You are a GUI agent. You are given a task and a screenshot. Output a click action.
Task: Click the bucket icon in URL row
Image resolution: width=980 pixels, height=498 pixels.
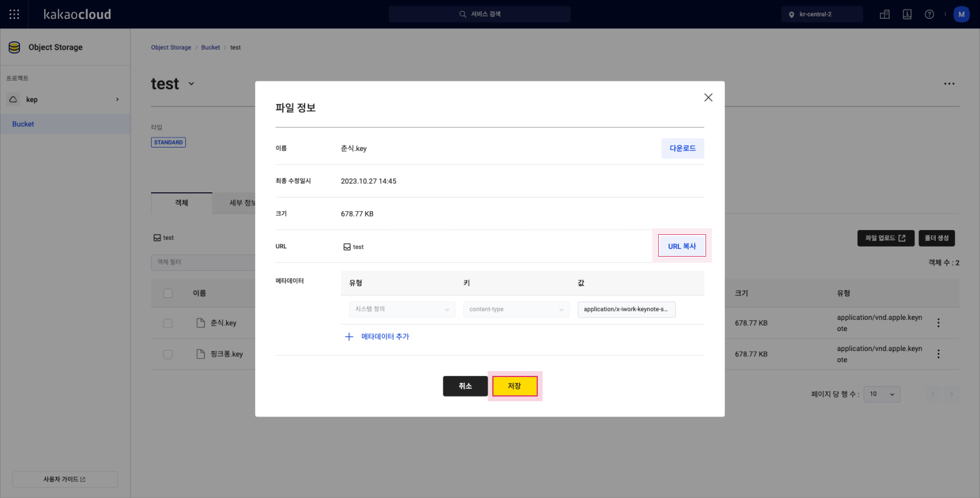(x=347, y=247)
